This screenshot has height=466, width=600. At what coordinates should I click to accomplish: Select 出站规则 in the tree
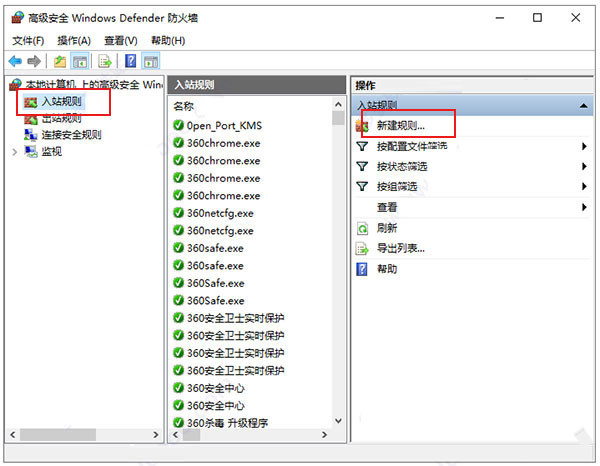(x=61, y=118)
